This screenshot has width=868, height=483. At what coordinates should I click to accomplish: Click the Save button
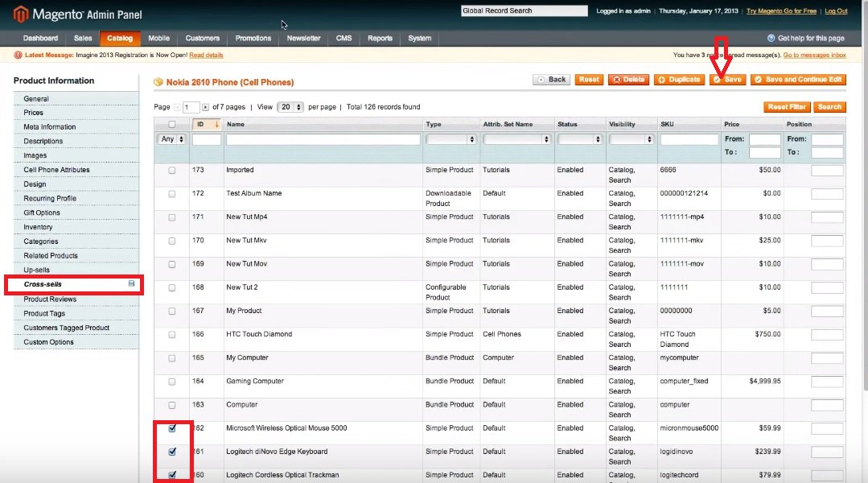(727, 80)
